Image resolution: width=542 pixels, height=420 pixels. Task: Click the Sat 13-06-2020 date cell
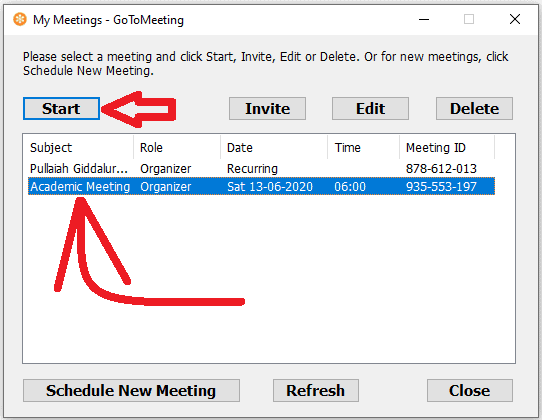(x=270, y=187)
